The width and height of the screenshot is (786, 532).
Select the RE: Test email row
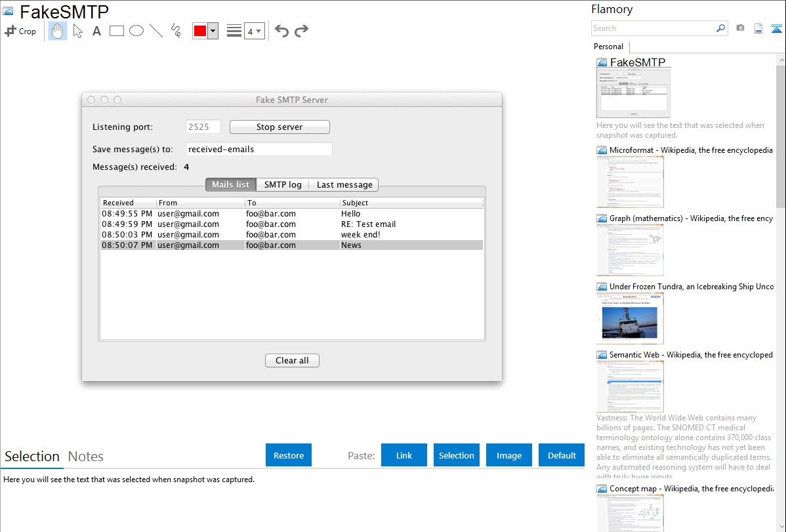coord(292,224)
